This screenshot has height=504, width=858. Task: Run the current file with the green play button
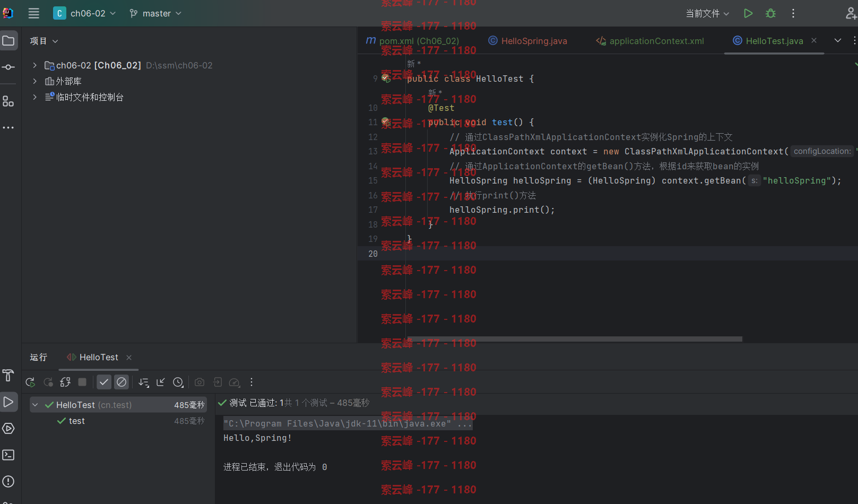click(x=748, y=13)
